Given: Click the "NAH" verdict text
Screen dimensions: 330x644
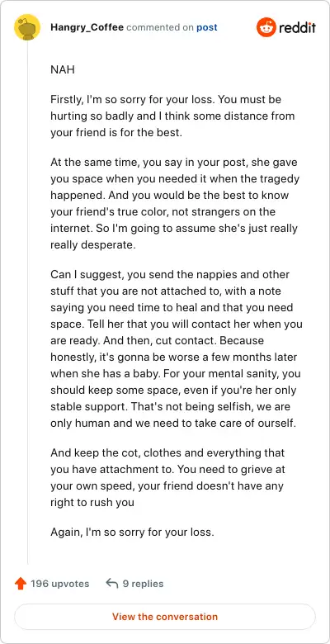Looking at the screenshot, I should (63, 69).
